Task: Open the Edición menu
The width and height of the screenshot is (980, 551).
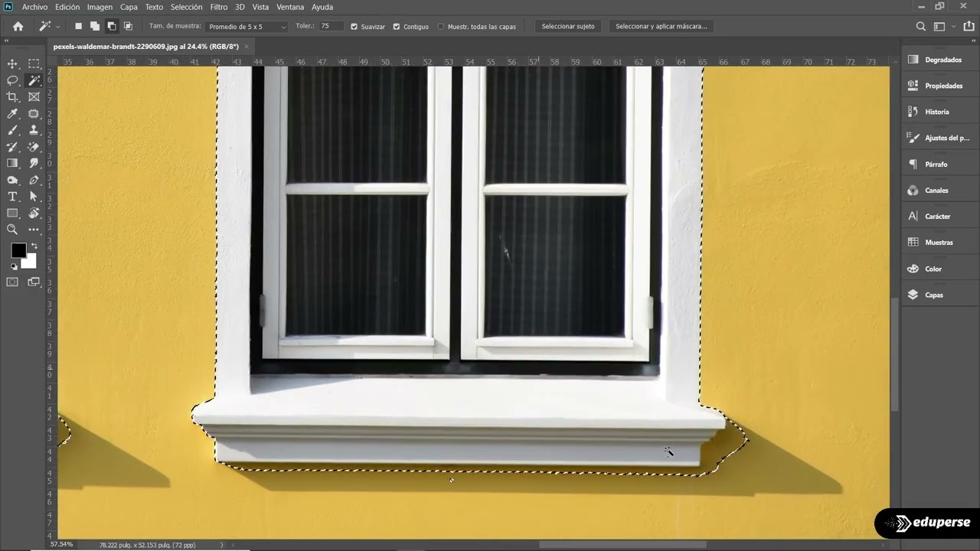Action: [67, 7]
